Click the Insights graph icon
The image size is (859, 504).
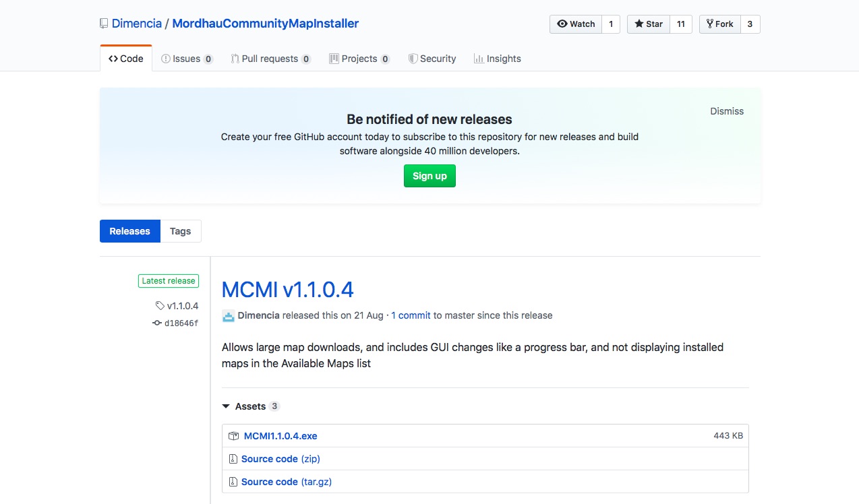pos(479,59)
